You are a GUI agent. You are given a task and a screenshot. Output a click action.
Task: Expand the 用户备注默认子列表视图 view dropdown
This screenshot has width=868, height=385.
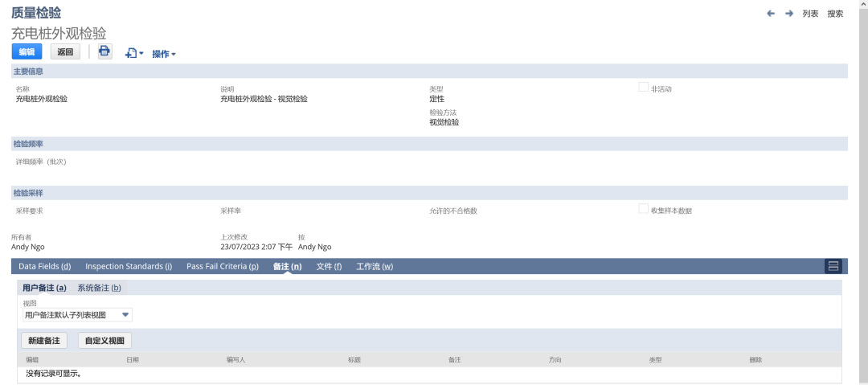tap(77, 315)
